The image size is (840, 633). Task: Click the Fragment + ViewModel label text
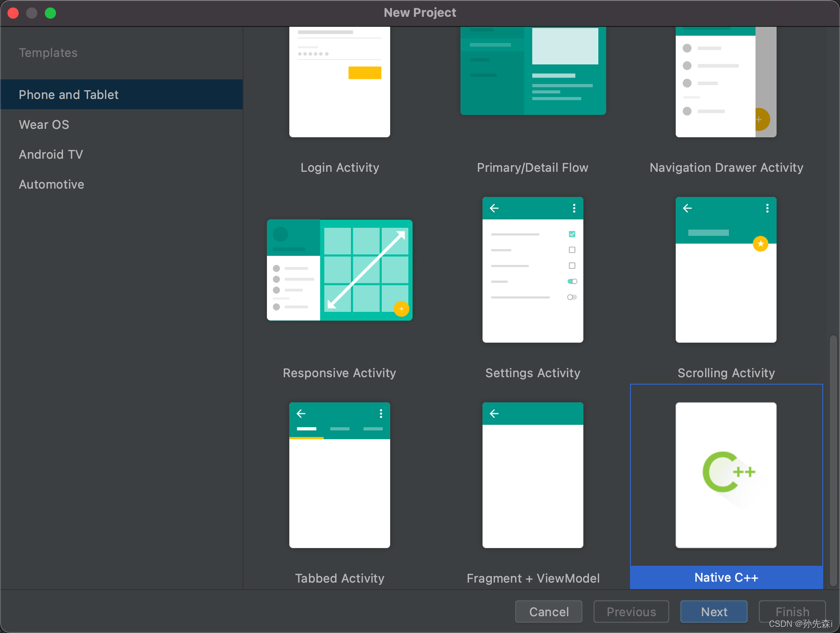pos(533,578)
